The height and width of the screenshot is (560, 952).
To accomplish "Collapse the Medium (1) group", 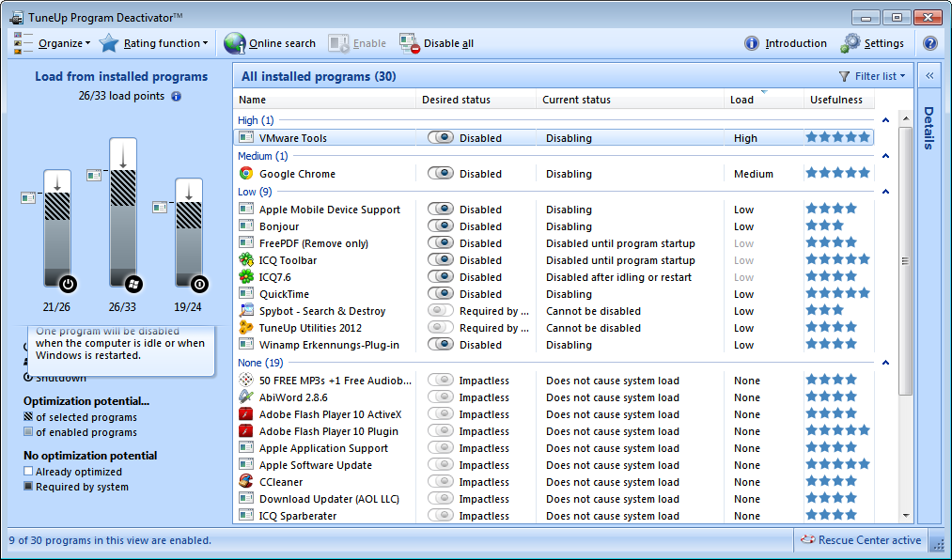I will 885,156.
